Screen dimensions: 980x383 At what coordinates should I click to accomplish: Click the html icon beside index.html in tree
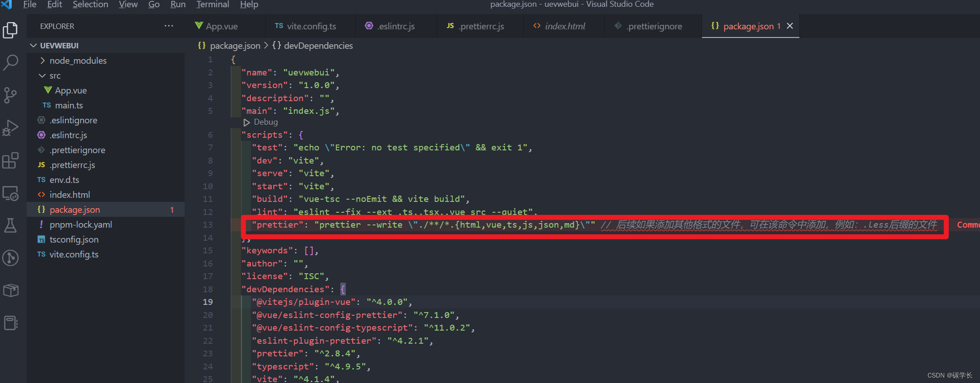tap(42, 195)
